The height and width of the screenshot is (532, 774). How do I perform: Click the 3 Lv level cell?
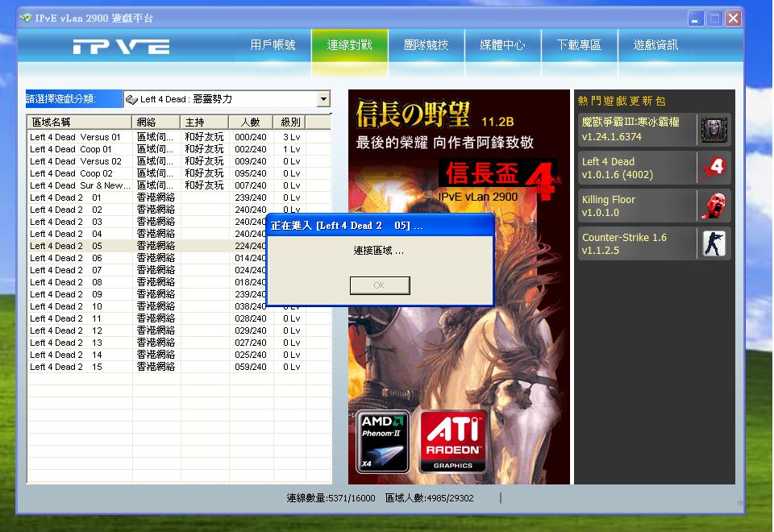point(292,137)
